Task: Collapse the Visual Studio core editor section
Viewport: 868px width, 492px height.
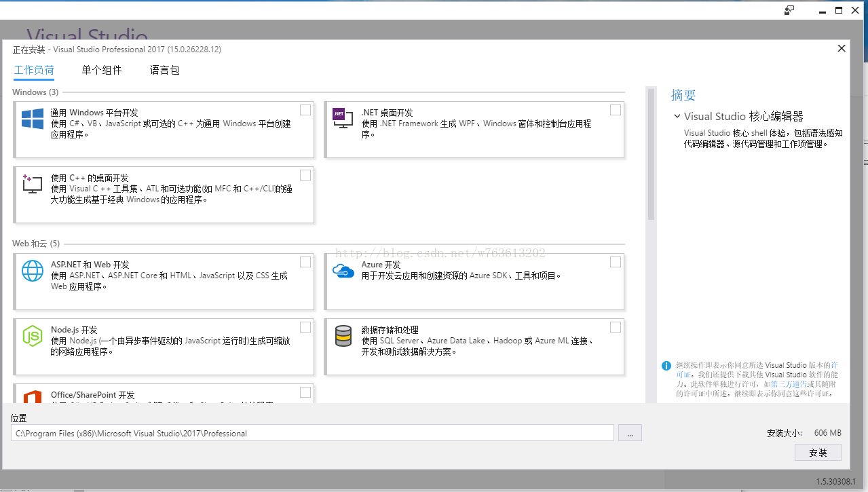Action: click(x=677, y=116)
